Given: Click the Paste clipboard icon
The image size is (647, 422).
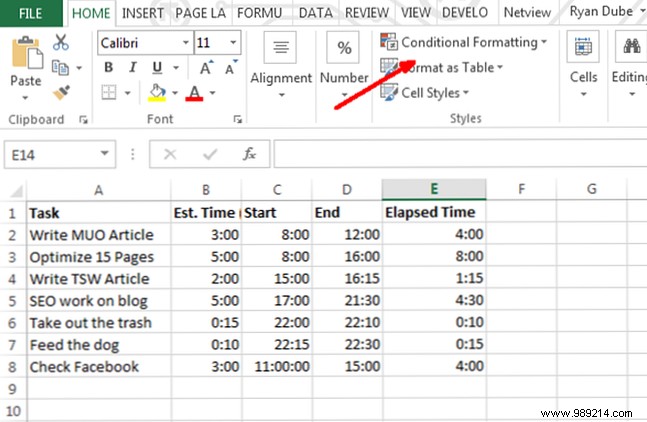Looking at the screenshot, I should pos(26,53).
